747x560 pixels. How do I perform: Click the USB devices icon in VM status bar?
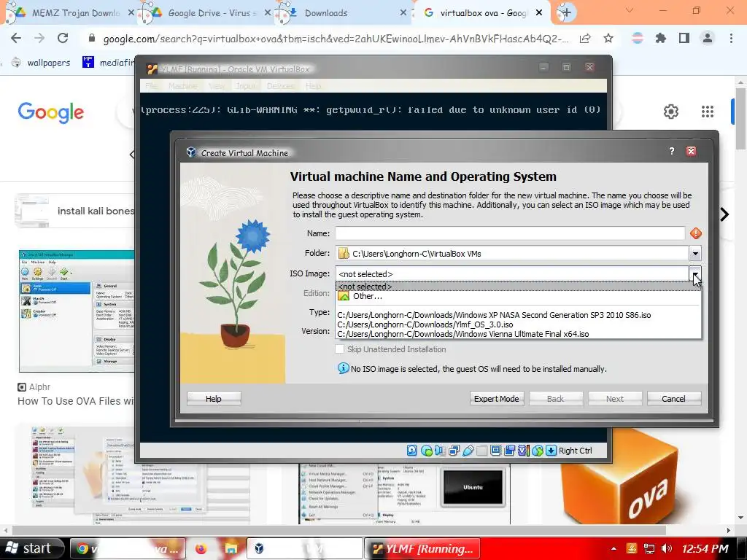coord(468,451)
